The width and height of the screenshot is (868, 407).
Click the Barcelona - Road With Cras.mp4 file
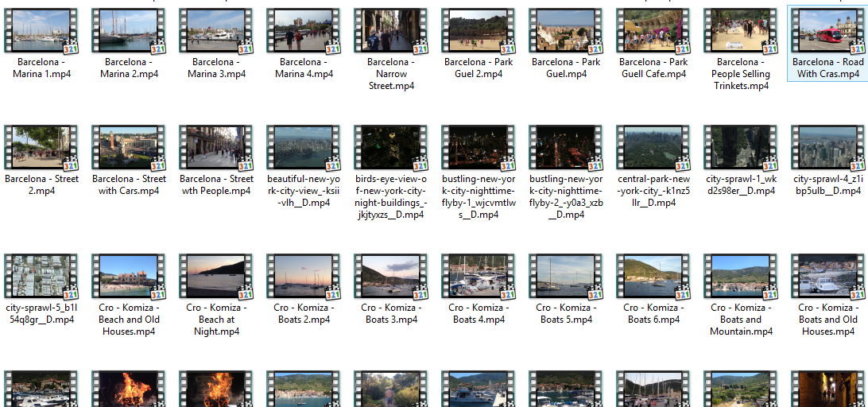click(828, 32)
